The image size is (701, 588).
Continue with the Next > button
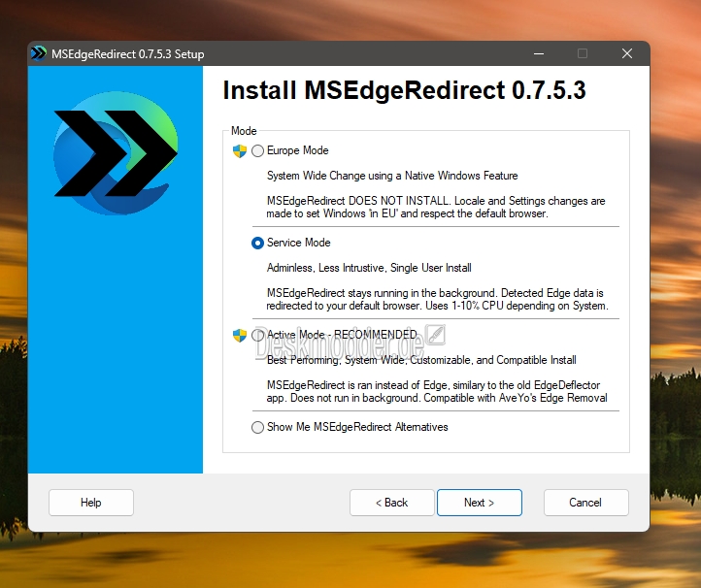480,503
